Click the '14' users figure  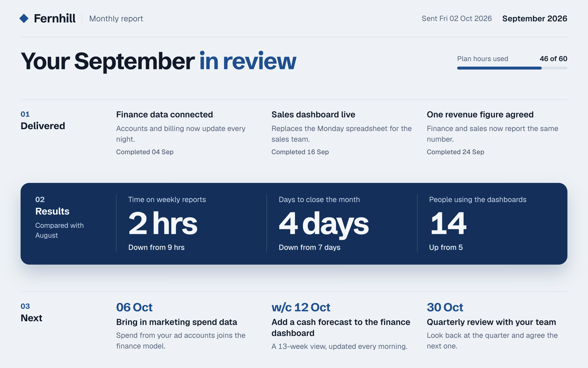448,223
